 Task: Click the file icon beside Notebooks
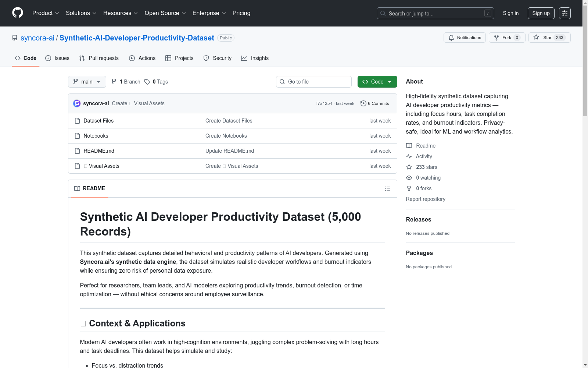[x=77, y=136]
